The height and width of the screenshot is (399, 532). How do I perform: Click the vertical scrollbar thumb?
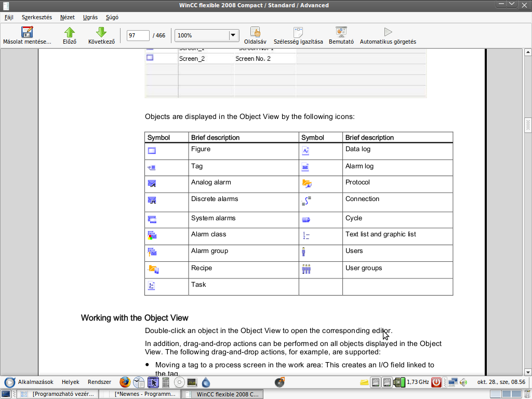point(528,126)
